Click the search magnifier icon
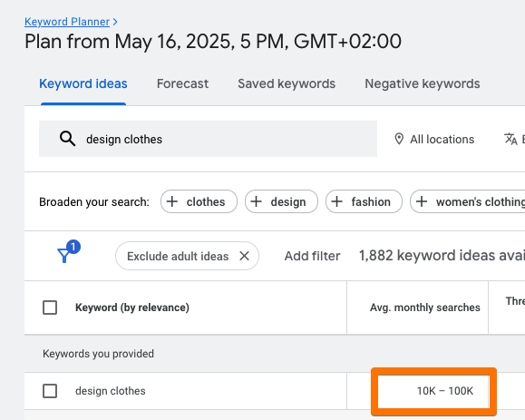The height and width of the screenshot is (420, 525). (67, 139)
